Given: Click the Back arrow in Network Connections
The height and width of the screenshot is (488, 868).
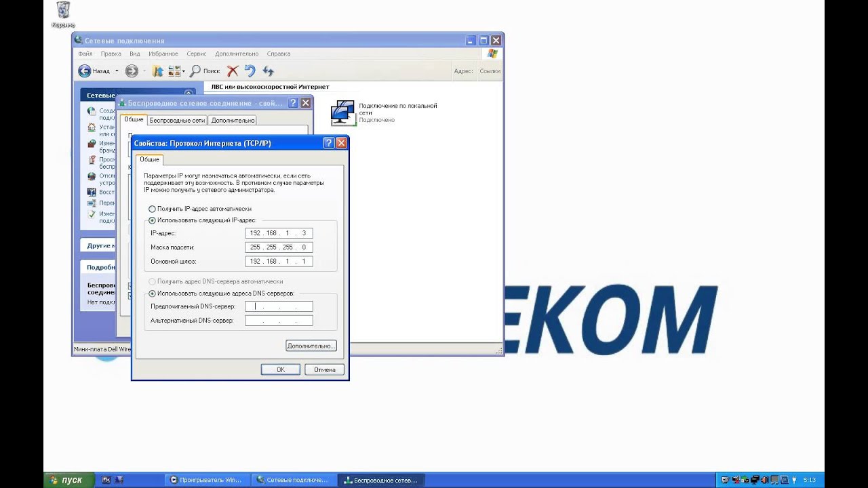Looking at the screenshot, I should tap(85, 70).
